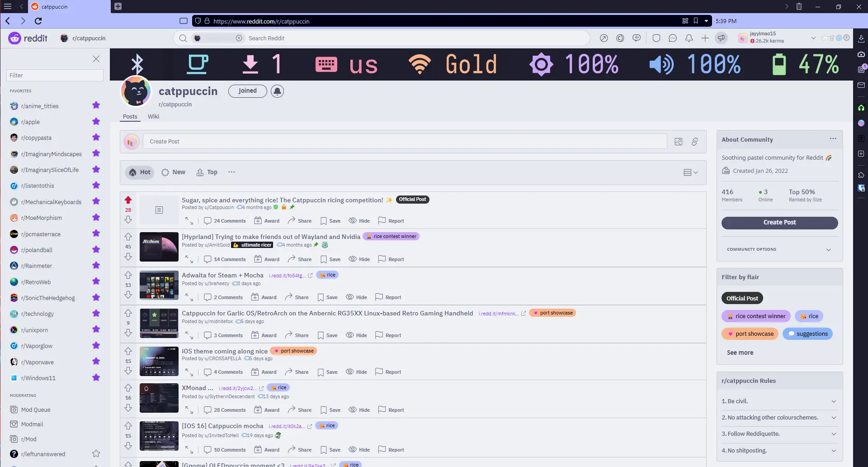Open the About Community three-dot menu
The width and height of the screenshot is (868, 467).
click(833, 139)
